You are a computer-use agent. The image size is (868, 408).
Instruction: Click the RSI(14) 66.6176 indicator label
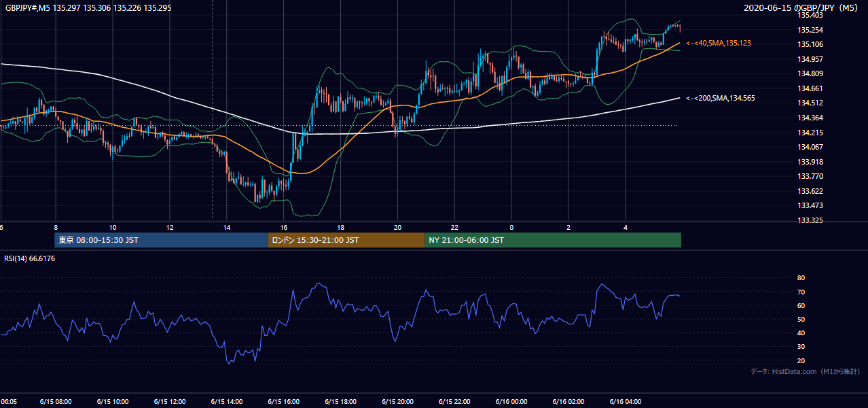30,258
